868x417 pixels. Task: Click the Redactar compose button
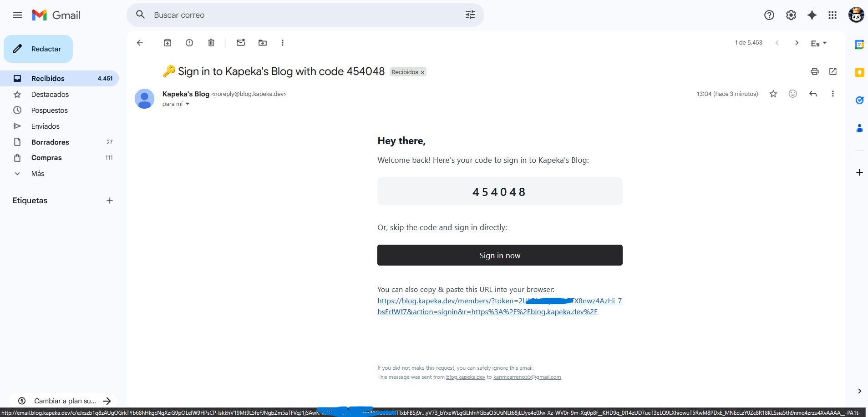click(x=38, y=49)
